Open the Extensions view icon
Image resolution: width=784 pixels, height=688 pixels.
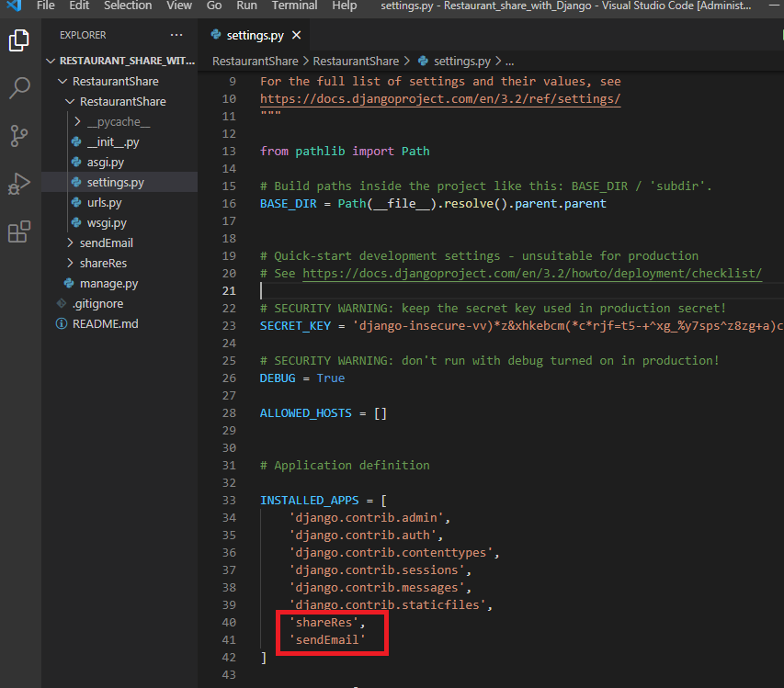[19, 231]
